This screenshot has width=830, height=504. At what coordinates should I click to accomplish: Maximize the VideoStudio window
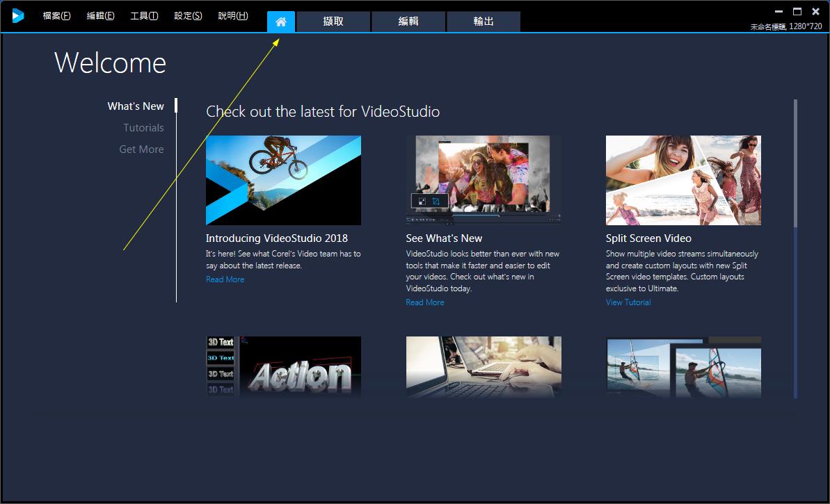pyautogui.click(x=797, y=11)
